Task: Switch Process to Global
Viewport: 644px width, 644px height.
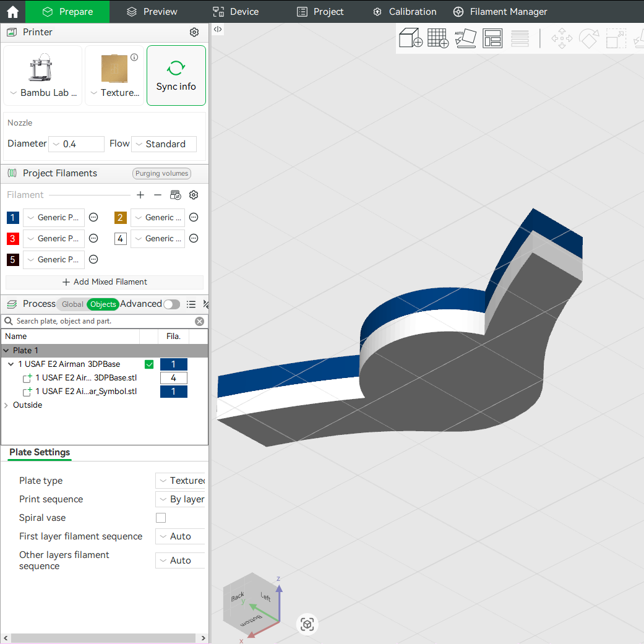Action: click(72, 304)
